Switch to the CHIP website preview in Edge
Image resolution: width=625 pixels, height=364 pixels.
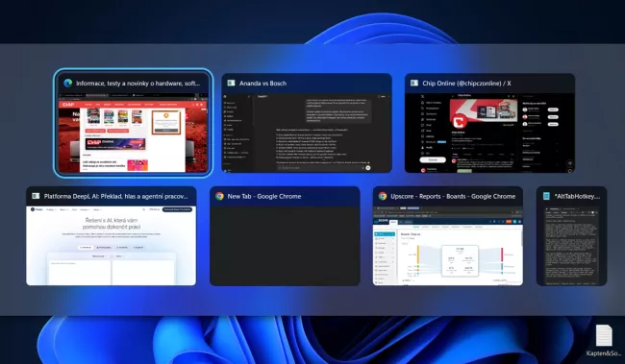pos(133,133)
